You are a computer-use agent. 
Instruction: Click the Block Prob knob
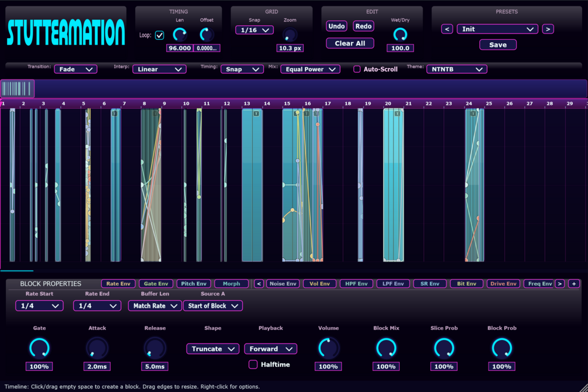click(x=502, y=348)
